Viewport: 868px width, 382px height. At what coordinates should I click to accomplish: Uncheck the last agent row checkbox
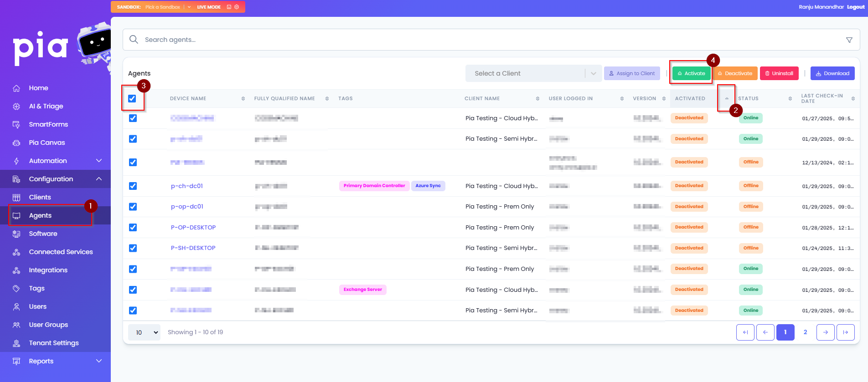point(133,311)
